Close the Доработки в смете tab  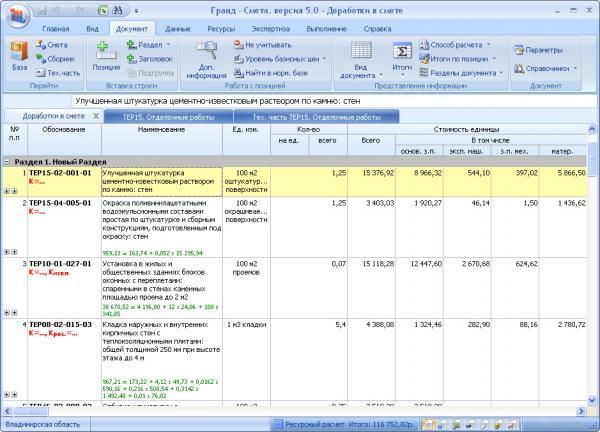tap(96, 117)
